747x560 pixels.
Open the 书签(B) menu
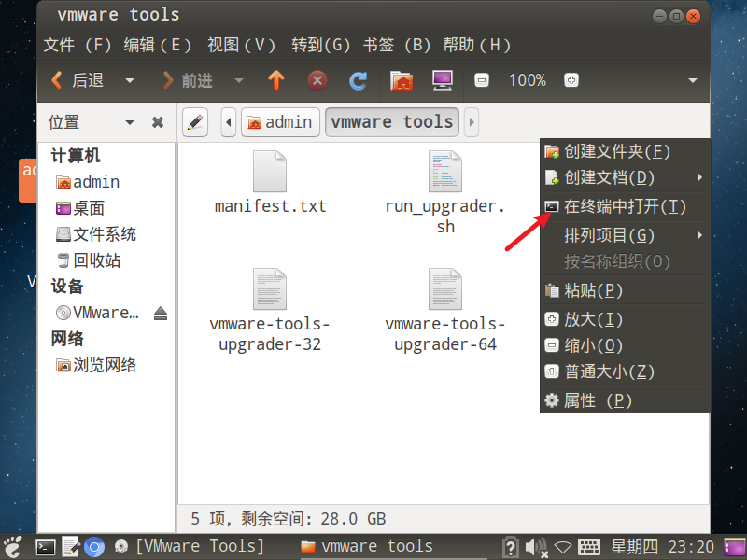tap(398, 45)
